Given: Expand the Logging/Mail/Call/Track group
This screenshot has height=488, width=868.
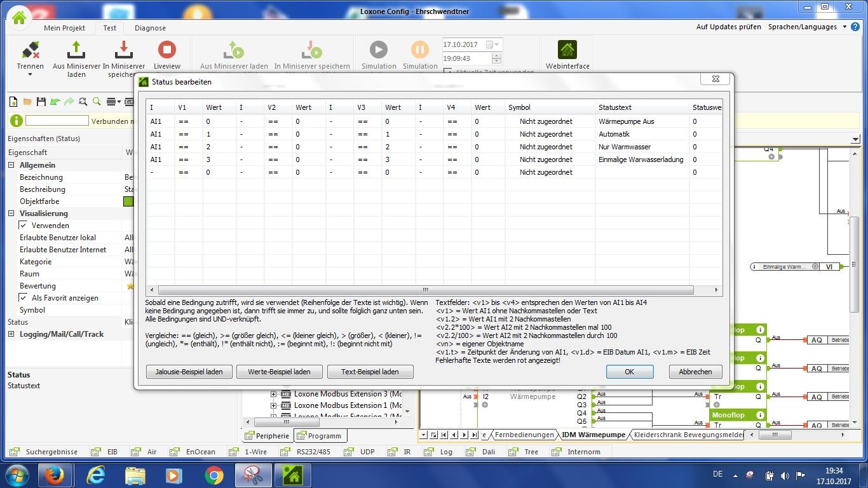Looking at the screenshot, I should (x=11, y=334).
